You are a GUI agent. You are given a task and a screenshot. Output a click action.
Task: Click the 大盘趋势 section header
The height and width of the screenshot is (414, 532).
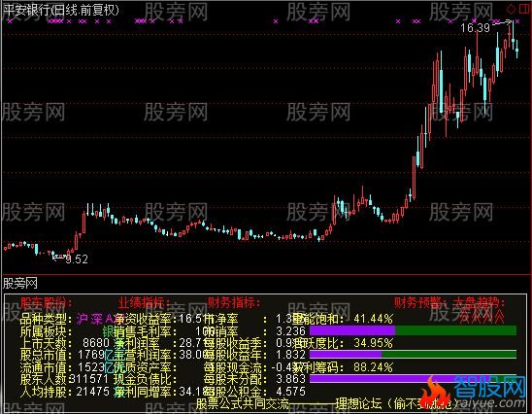click(479, 301)
